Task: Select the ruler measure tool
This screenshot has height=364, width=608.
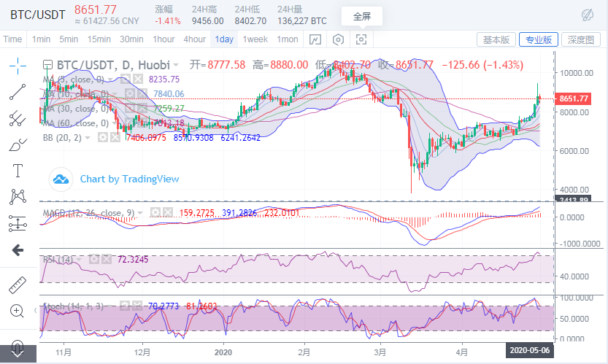Action: [x=18, y=285]
